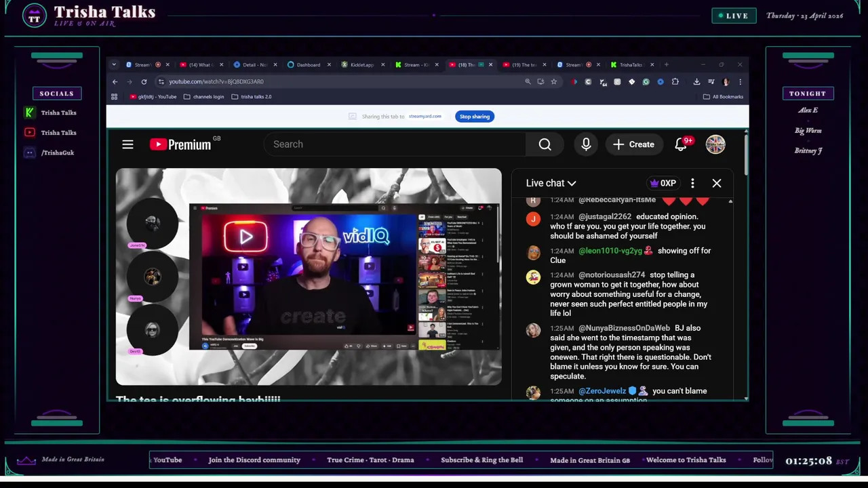Image resolution: width=868 pixels, height=488 pixels.
Task: Click the LIVE indicator badge
Action: click(x=734, y=16)
